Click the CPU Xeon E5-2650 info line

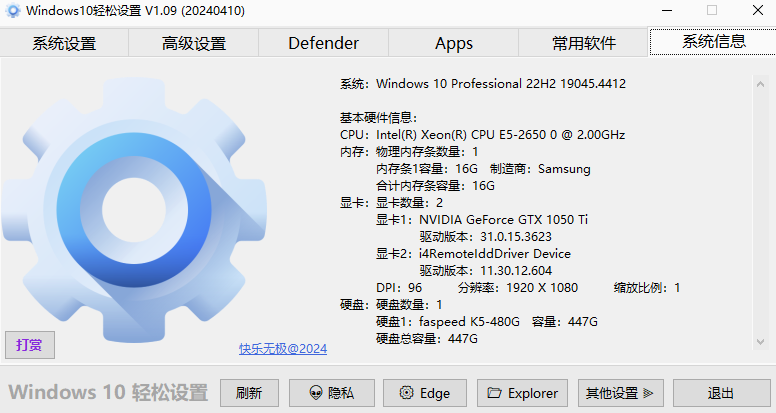point(483,134)
